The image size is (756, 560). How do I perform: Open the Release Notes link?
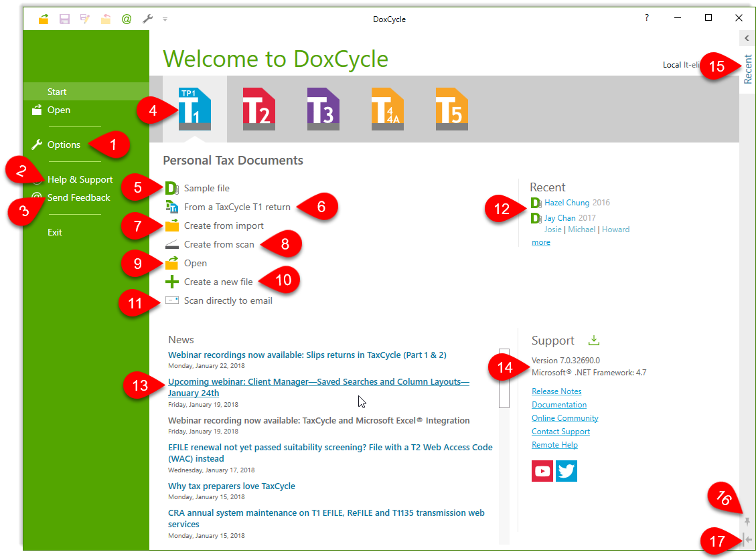pyautogui.click(x=556, y=391)
